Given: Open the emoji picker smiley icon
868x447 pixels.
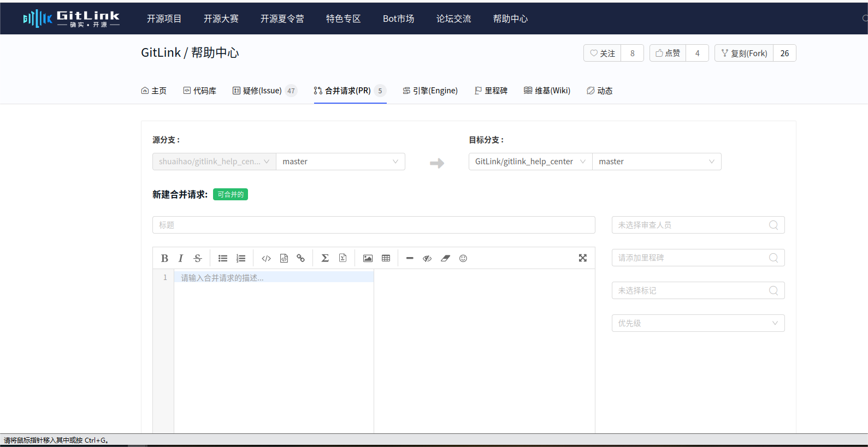Looking at the screenshot, I should tap(463, 258).
